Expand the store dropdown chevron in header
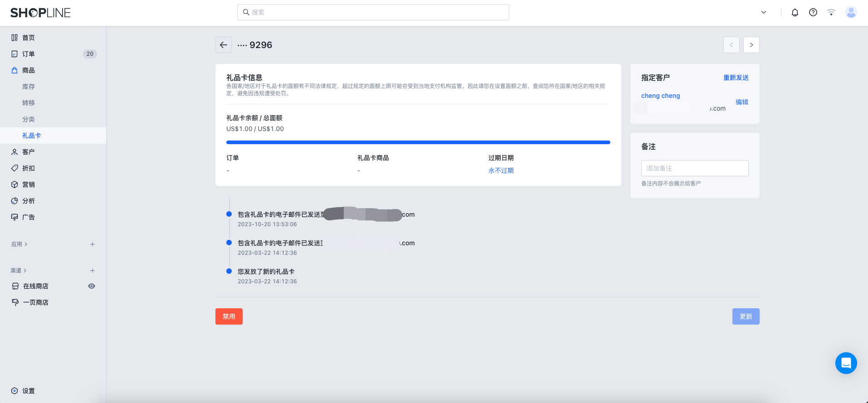Image resolution: width=868 pixels, height=403 pixels. [764, 13]
